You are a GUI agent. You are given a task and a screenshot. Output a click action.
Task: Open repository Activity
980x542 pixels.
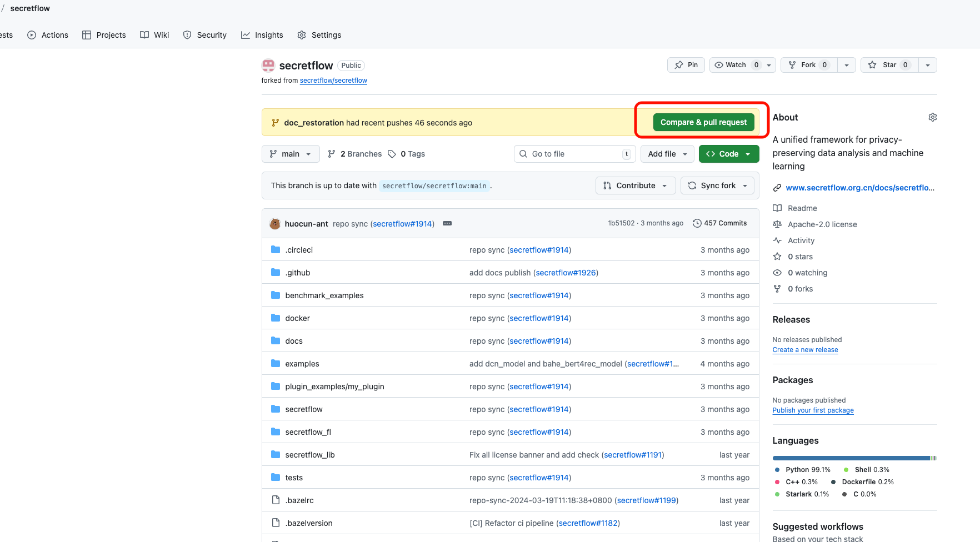[x=794, y=240]
